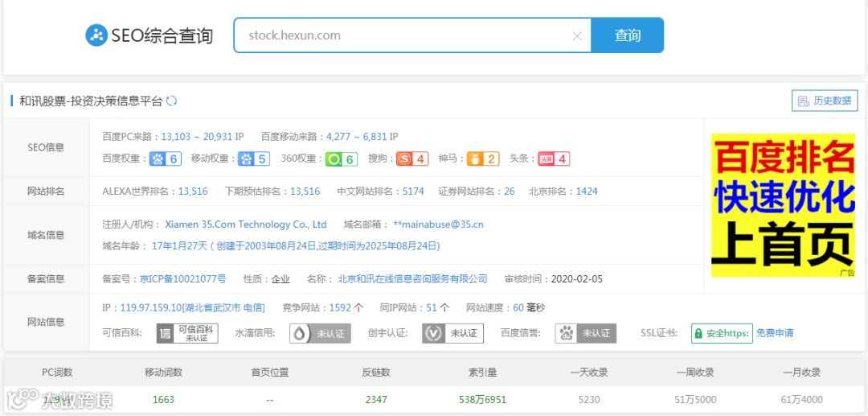Open 中文网站排名 5174 link

click(413, 192)
